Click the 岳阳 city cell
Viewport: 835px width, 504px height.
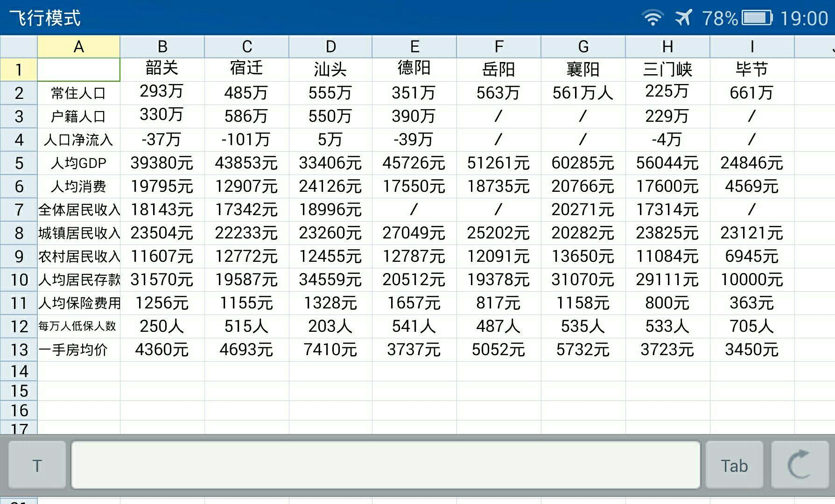(498, 70)
